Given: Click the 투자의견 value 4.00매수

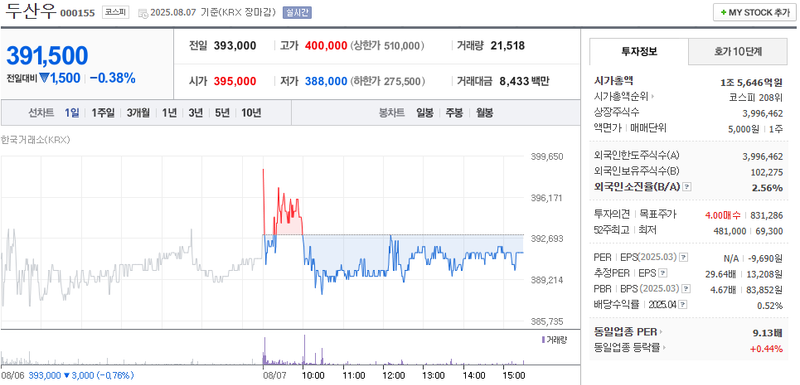Looking at the screenshot, I should pyautogui.click(x=722, y=216).
